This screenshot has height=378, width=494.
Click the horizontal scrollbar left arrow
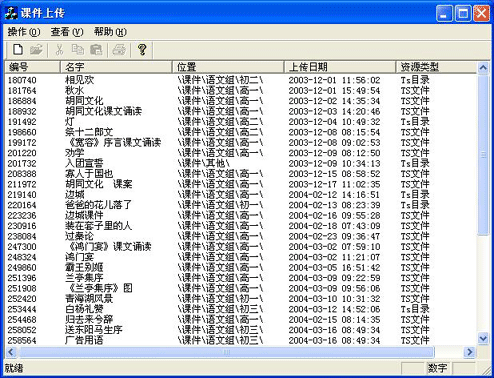[11, 352]
